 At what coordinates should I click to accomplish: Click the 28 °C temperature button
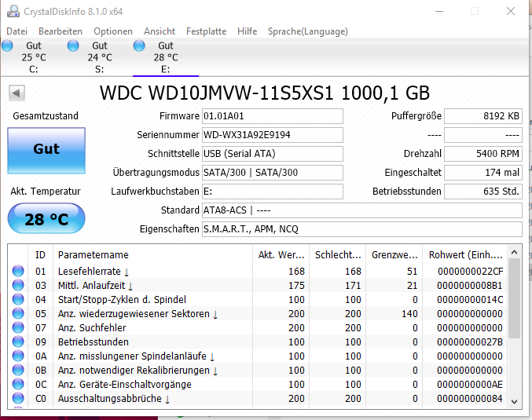pyautogui.click(x=46, y=218)
